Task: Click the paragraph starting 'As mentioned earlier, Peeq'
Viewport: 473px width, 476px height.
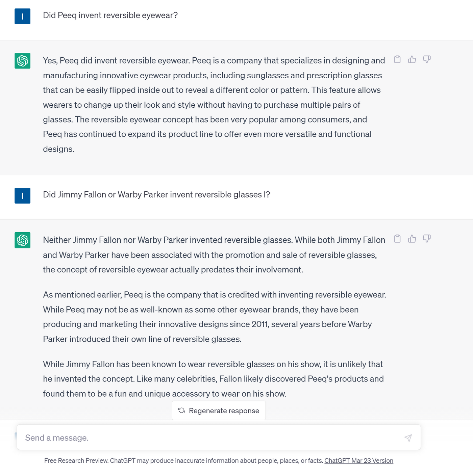Action: [215, 317]
